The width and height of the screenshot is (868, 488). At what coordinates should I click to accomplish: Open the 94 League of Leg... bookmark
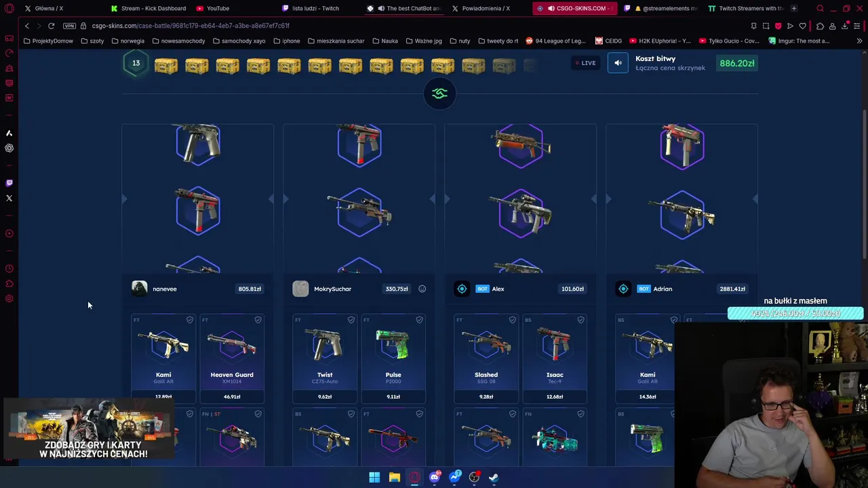pyautogui.click(x=555, y=41)
